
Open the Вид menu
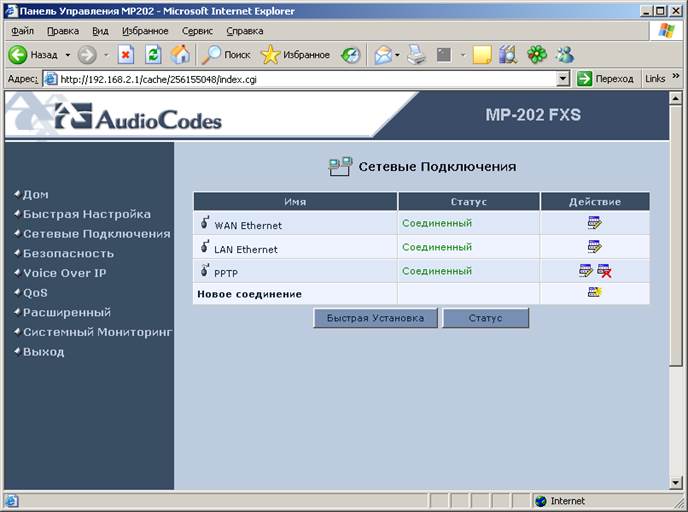[x=100, y=31]
